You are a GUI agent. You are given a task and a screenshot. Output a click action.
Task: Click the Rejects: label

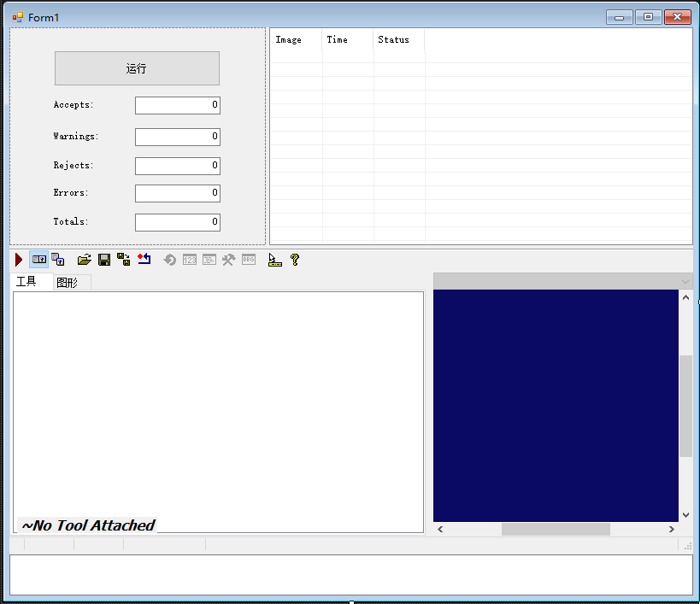pyautogui.click(x=74, y=166)
